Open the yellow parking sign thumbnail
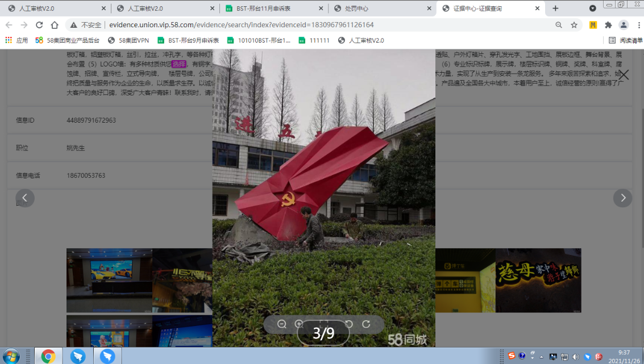 coord(466,281)
